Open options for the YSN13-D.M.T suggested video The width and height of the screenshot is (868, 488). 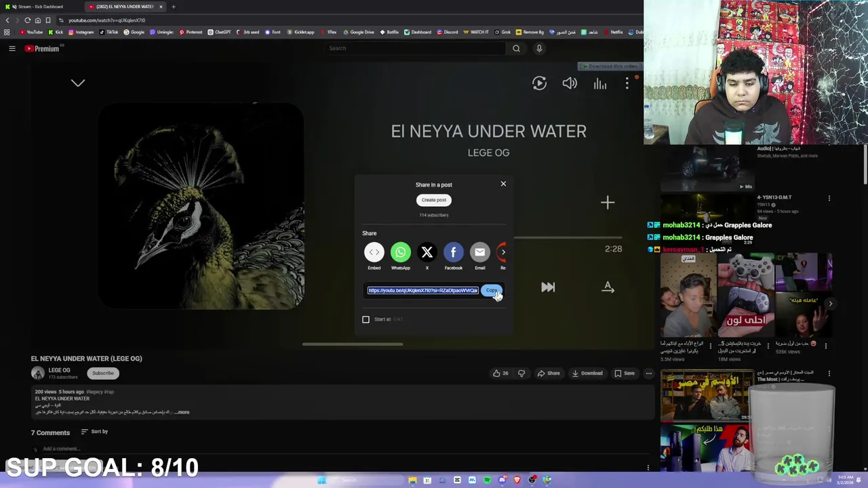coord(829,199)
